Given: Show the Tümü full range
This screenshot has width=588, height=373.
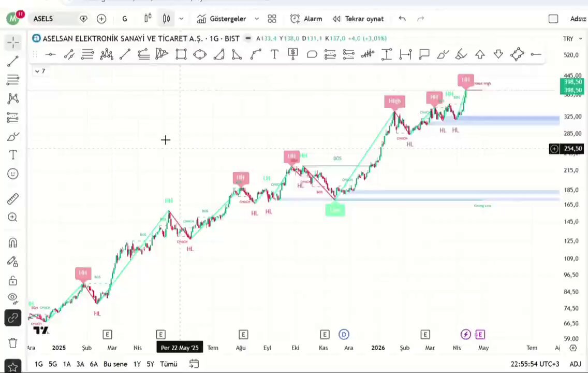Looking at the screenshot, I should tap(169, 364).
